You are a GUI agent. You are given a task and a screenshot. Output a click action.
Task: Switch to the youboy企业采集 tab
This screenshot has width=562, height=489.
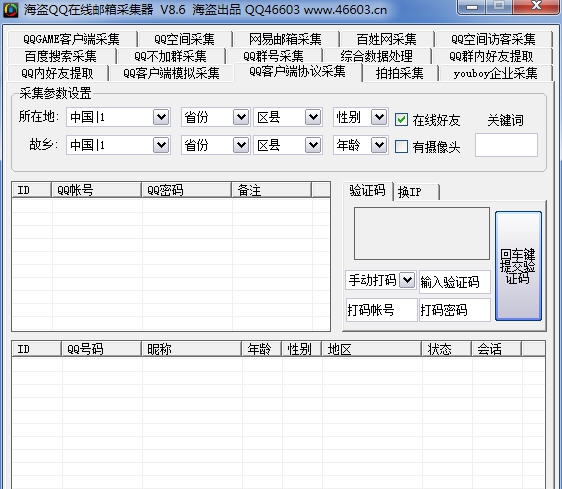click(495, 73)
